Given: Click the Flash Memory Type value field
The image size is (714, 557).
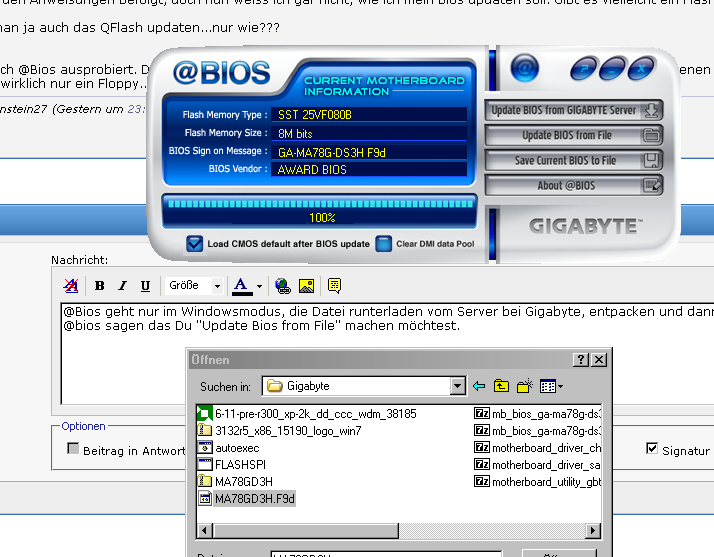Looking at the screenshot, I should point(369,114).
